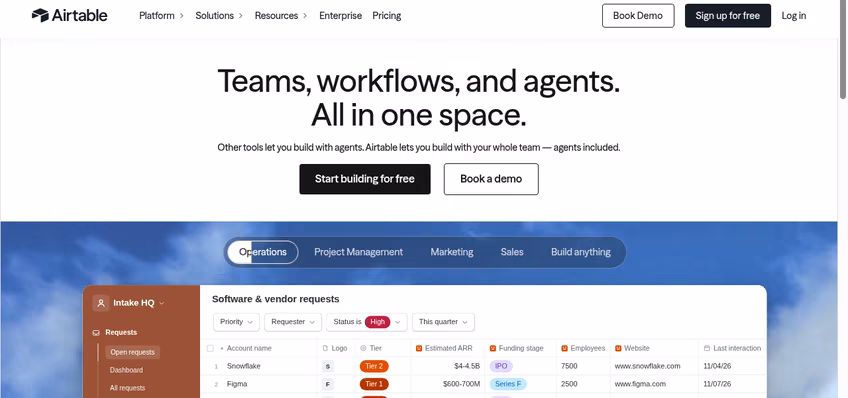Screen dimensions: 848x398
Task: Click the Snowflake account name cell
Action: tap(243, 366)
